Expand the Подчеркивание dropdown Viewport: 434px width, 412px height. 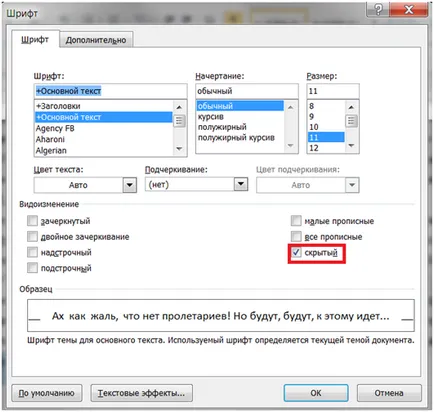(x=241, y=184)
